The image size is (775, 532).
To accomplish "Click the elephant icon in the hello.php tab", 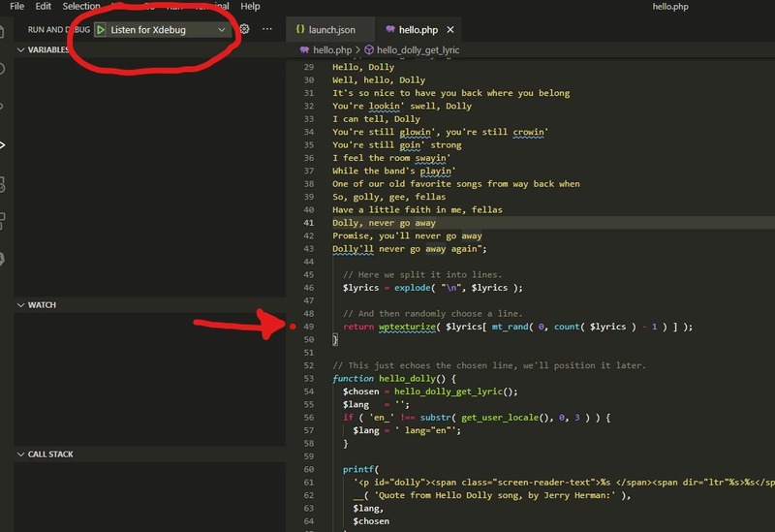I will pyautogui.click(x=390, y=29).
